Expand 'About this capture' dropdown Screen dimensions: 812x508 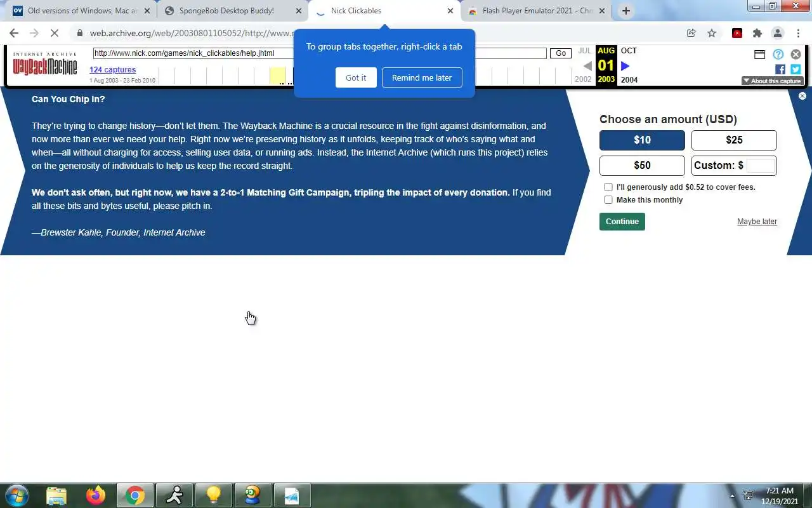pos(773,81)
